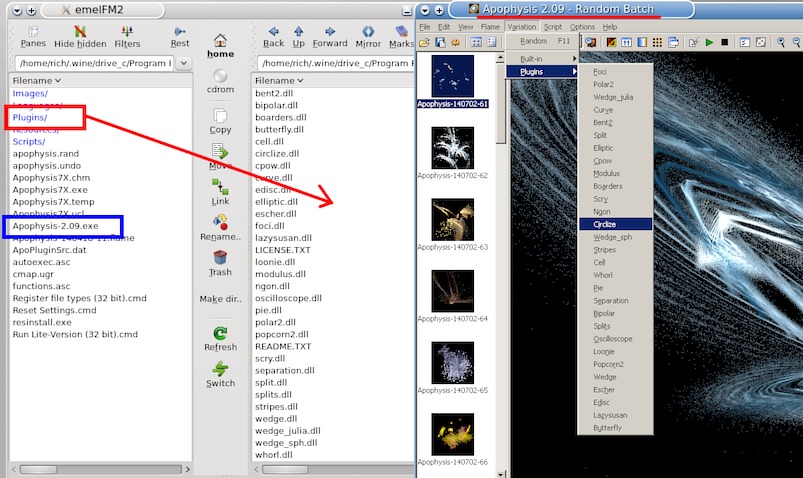Click the Save icon in Apophysis toolbar

pyautogui.click(x=440, y=43)
